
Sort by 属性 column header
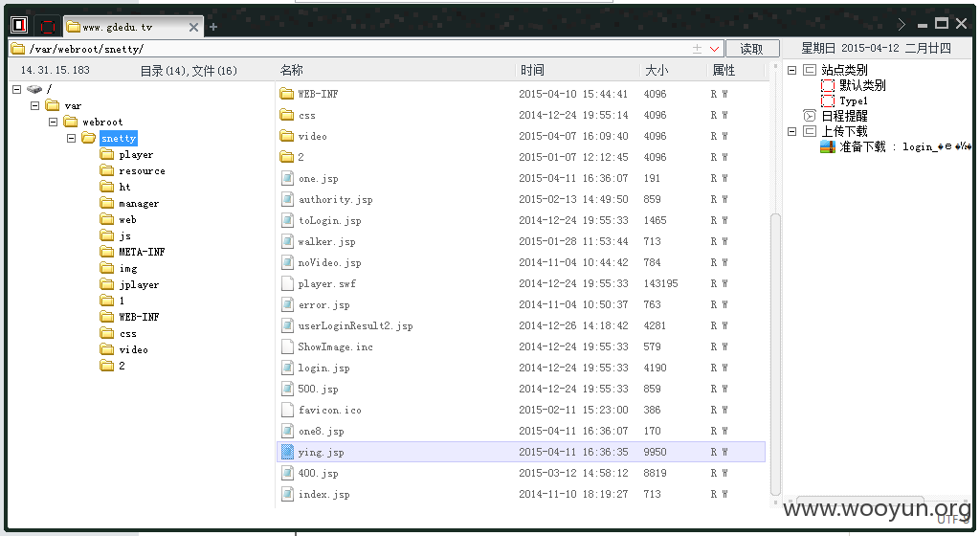tap(724, 71)
